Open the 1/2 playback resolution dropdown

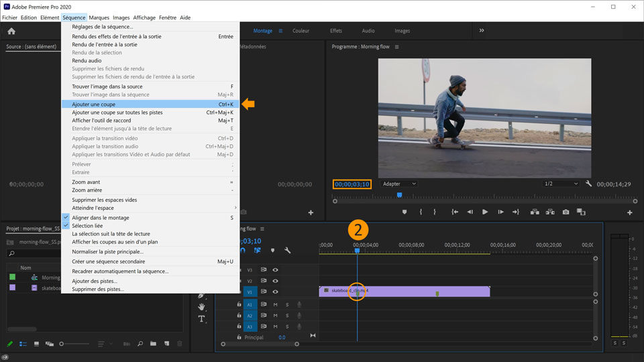coord(560,184)
